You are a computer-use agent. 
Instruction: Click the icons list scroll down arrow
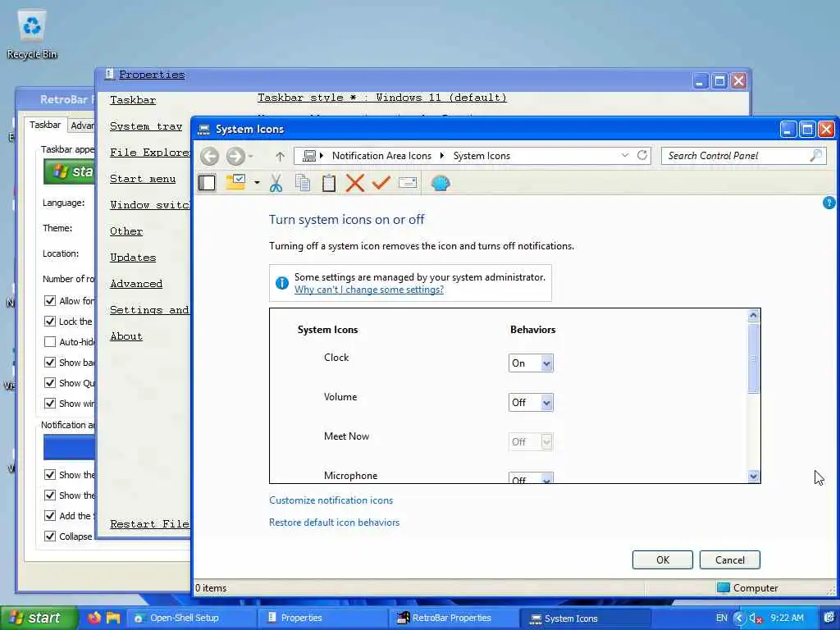pyautogui.click(x=753, y=476)
